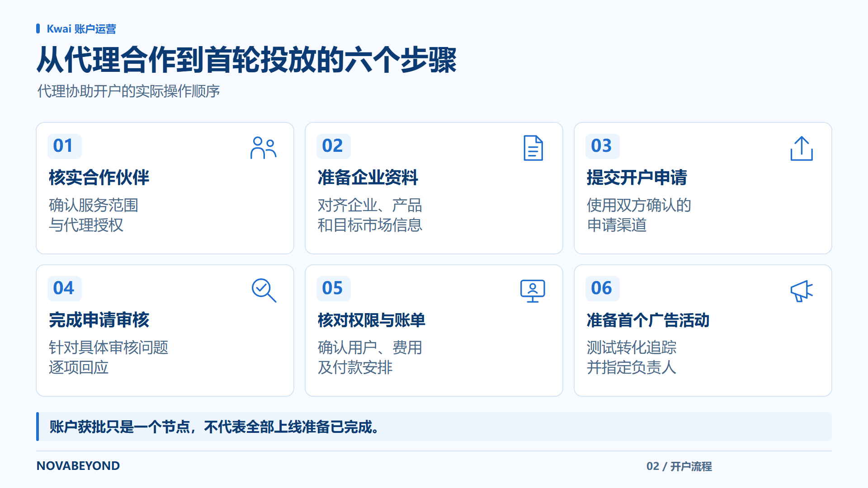Click the heading 提交开户申请
This screenshot has height=488, width=868.
click(637, 178)
